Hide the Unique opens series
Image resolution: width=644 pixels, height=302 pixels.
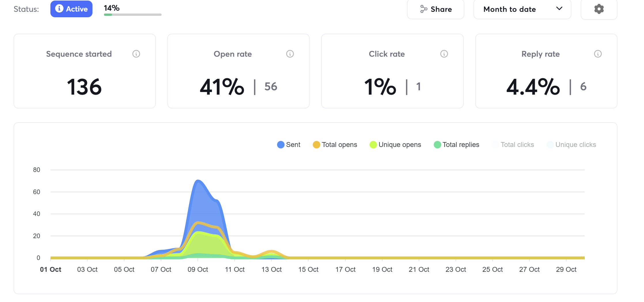tap(395, 144)
